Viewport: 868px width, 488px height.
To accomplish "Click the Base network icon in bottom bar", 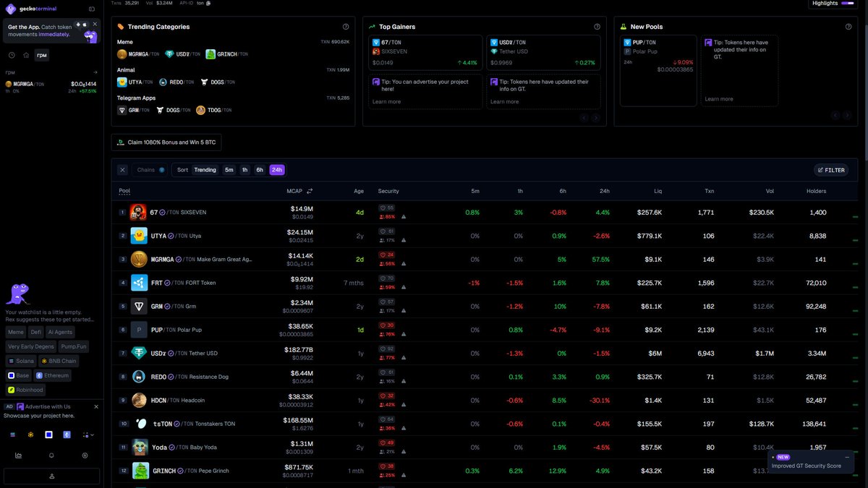I will click(x=48, y=435).
